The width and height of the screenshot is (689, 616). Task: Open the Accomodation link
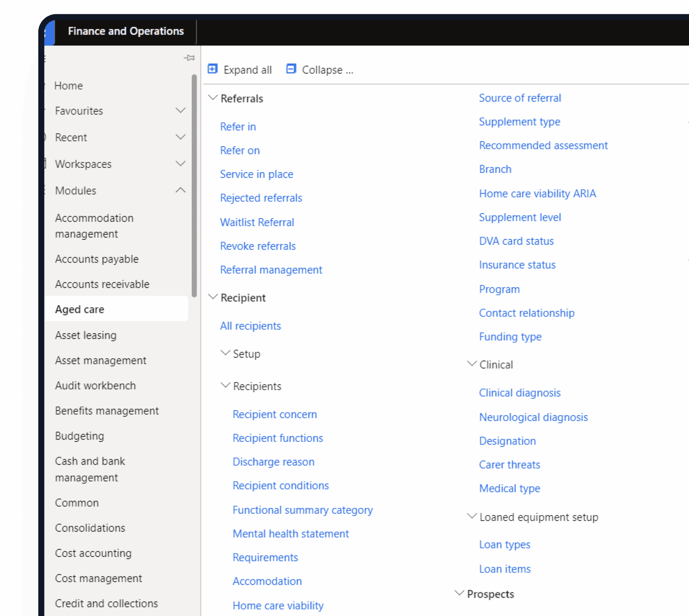point(267,581)
